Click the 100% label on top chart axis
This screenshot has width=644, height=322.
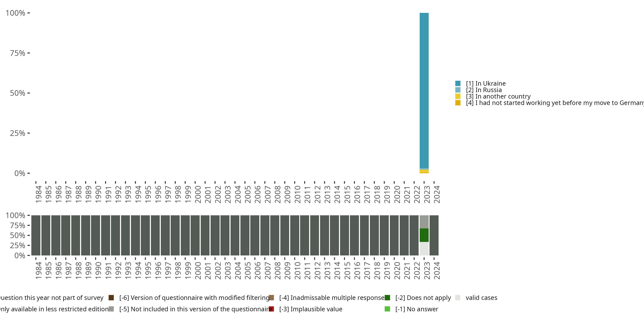[15, 13]
